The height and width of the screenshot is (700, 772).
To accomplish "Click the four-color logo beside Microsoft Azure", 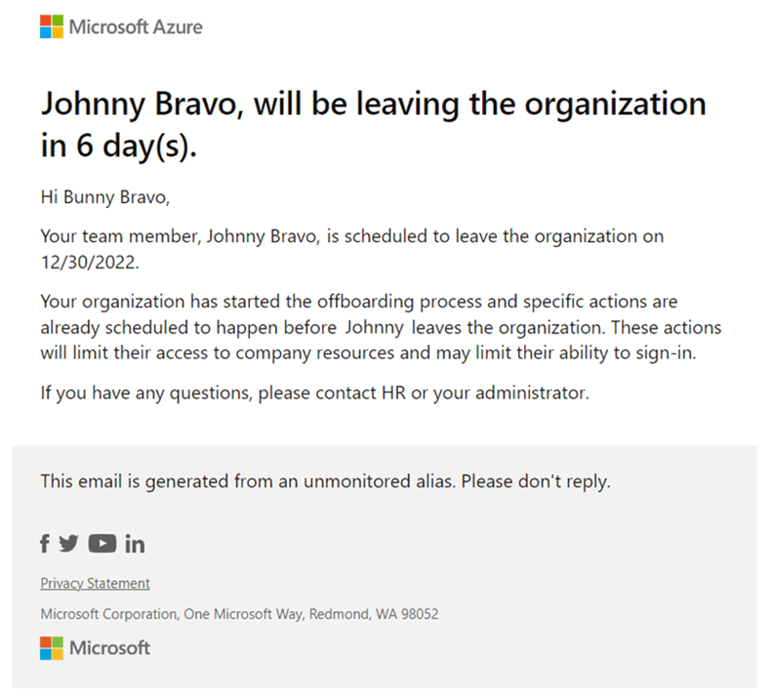I will (x=51, y=27).
